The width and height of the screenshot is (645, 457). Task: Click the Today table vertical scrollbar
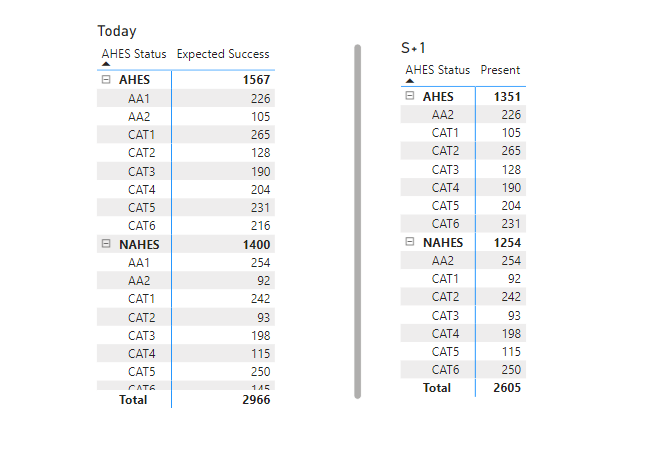point(357,221)
